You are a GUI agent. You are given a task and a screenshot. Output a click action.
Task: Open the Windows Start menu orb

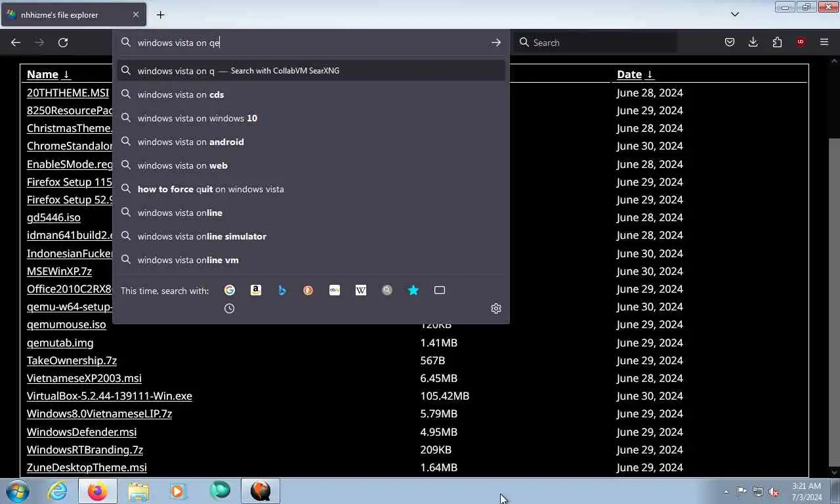point(18,491)
